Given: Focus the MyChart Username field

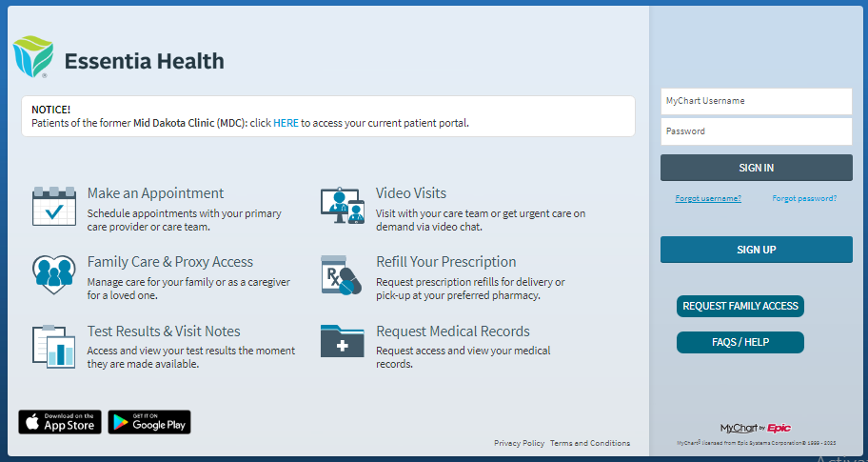Looking at the screenshot, I should (x=757, y=101).
